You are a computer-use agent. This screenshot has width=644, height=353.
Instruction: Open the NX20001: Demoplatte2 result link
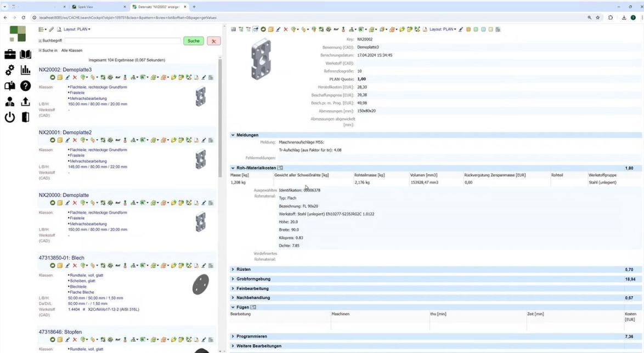[65, 133]
